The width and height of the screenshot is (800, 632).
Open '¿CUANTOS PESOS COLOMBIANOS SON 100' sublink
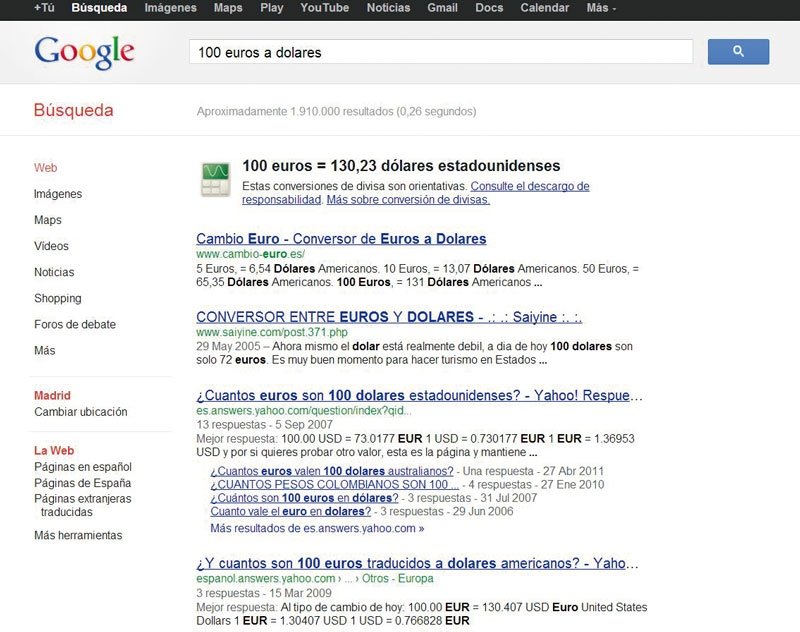click(x=334, y=485)
